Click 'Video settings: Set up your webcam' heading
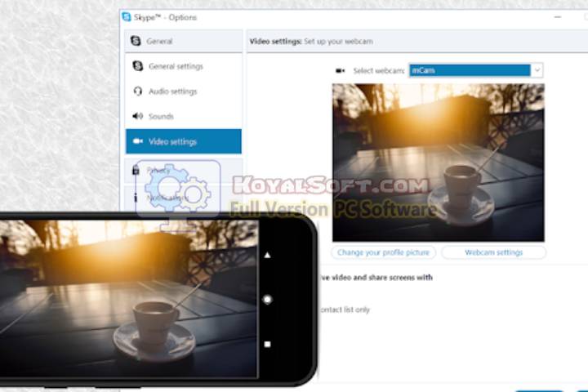Screen dimensions: 588x392 pos(311,42)
